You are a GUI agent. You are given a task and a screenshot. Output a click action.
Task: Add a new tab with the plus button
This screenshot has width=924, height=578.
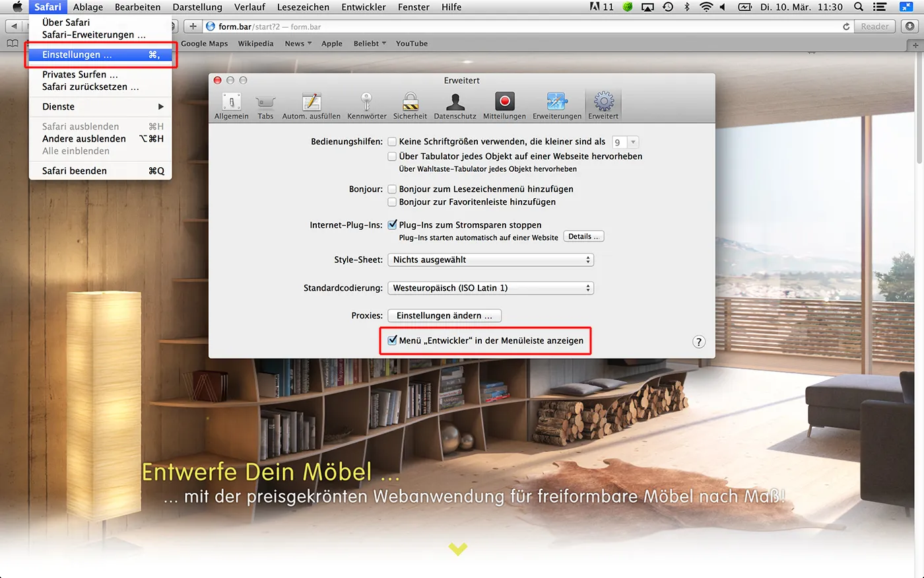(x=915, y=45)
